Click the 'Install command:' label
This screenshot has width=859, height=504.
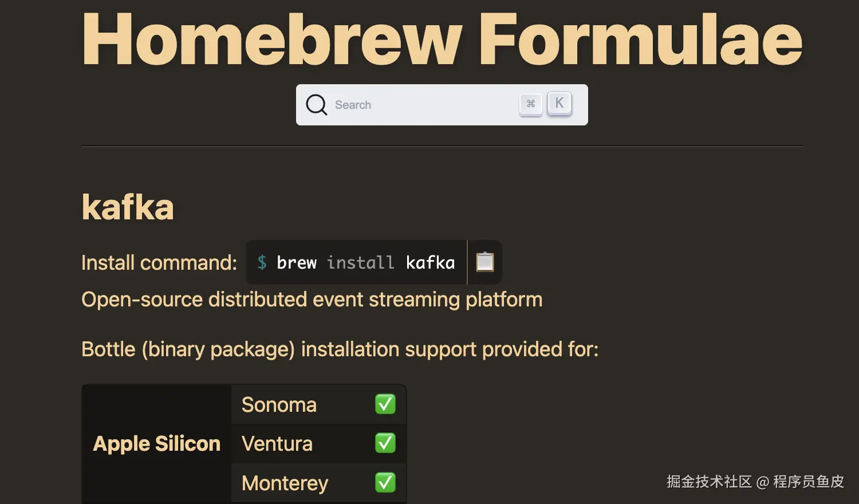point(159,263)
